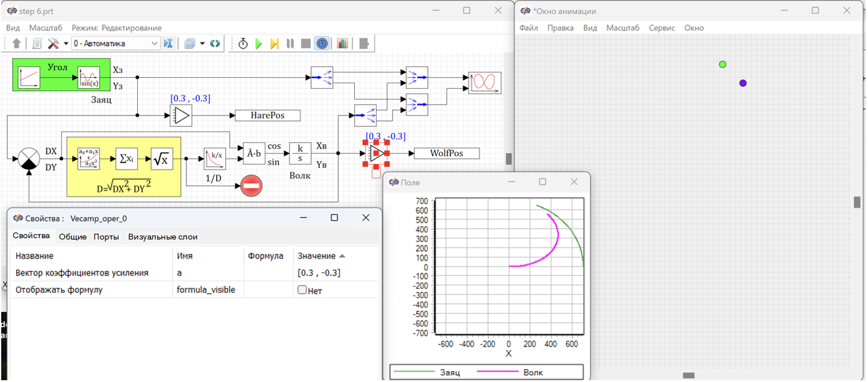This screenshot has height=382, width=868.
Task: Open the bar chart icon in toolbar
Action: pyautogui.click(x=342, y=44)
